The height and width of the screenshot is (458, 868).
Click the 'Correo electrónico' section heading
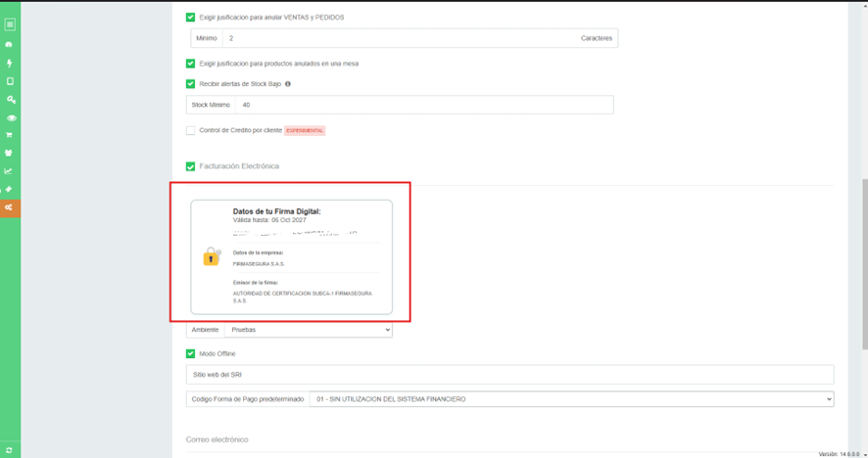tap(217, 439)
